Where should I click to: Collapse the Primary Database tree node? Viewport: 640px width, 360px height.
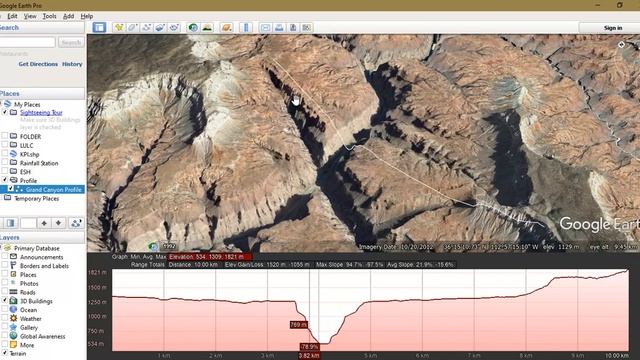[1, 248]
